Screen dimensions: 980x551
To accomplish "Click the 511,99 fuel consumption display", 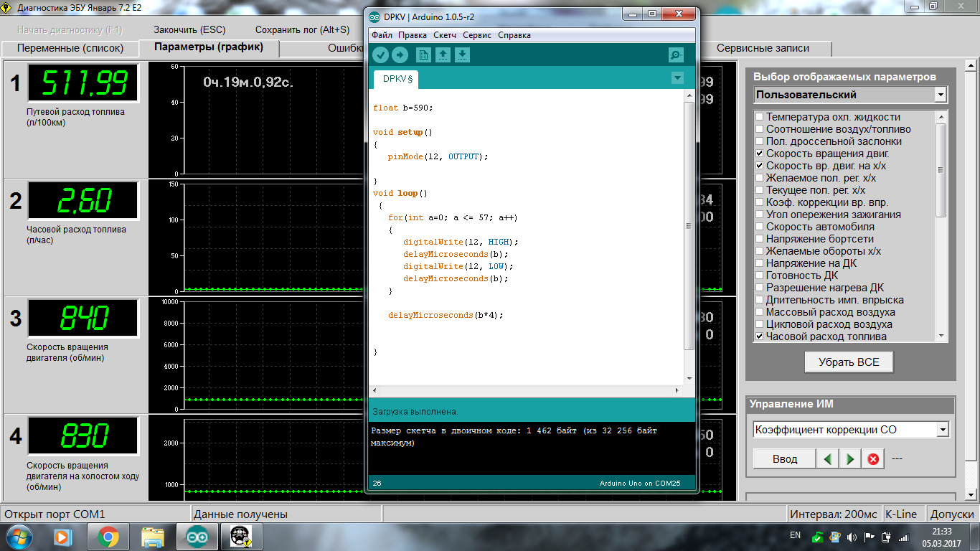I will point(83,83).
